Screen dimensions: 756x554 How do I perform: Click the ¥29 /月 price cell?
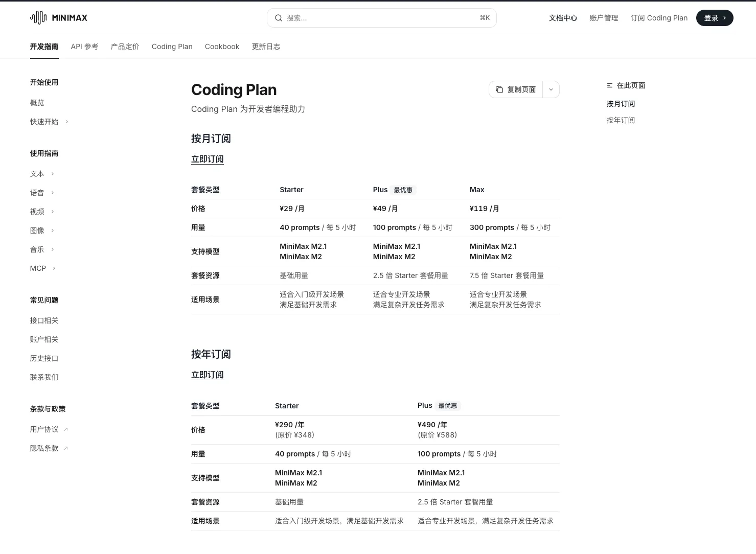coord(292,209)
